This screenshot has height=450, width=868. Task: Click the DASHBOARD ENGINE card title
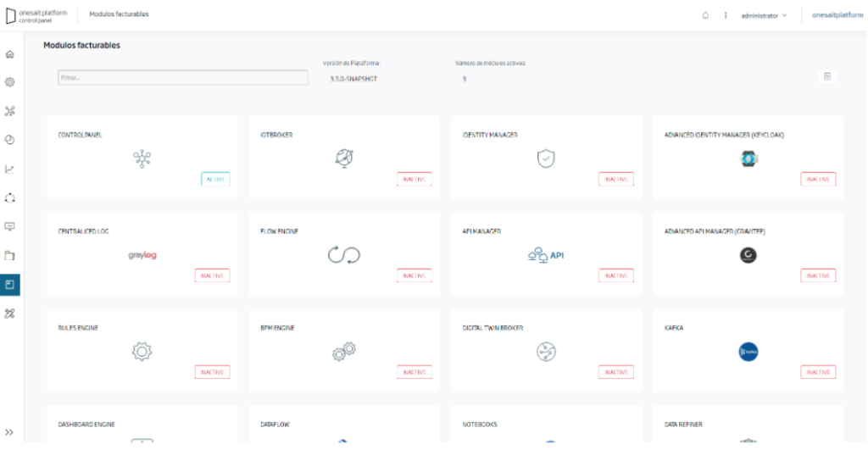(x=86, y=425)
